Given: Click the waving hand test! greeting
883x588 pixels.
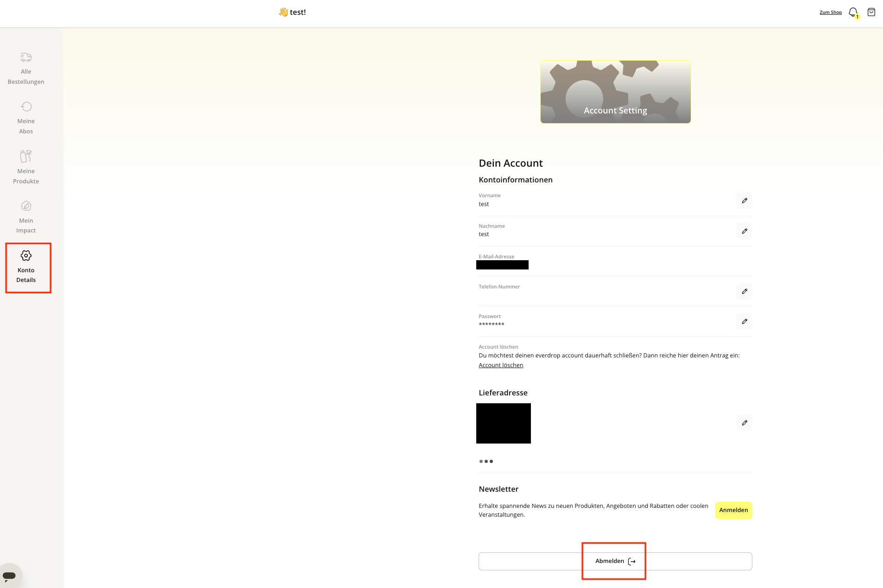Looking at the screenshot, I should pos(292,13).
